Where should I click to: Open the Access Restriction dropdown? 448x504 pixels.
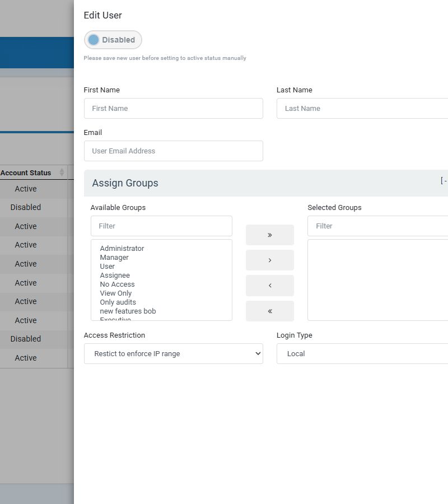tap(174, 353)
